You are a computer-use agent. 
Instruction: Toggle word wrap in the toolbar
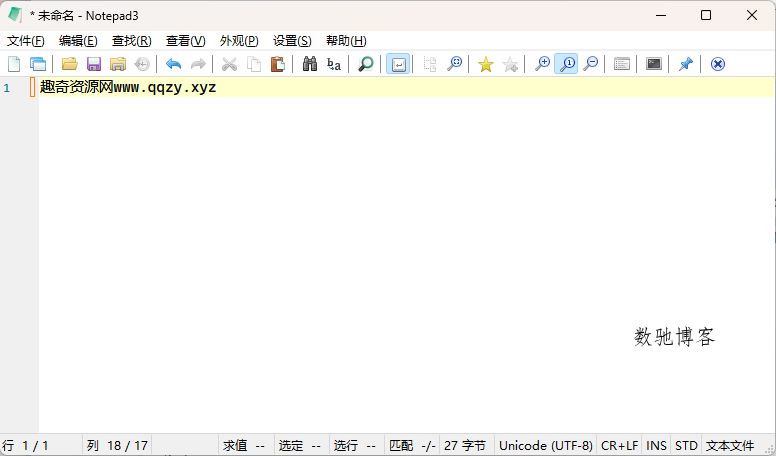click(x=398, y=64)
